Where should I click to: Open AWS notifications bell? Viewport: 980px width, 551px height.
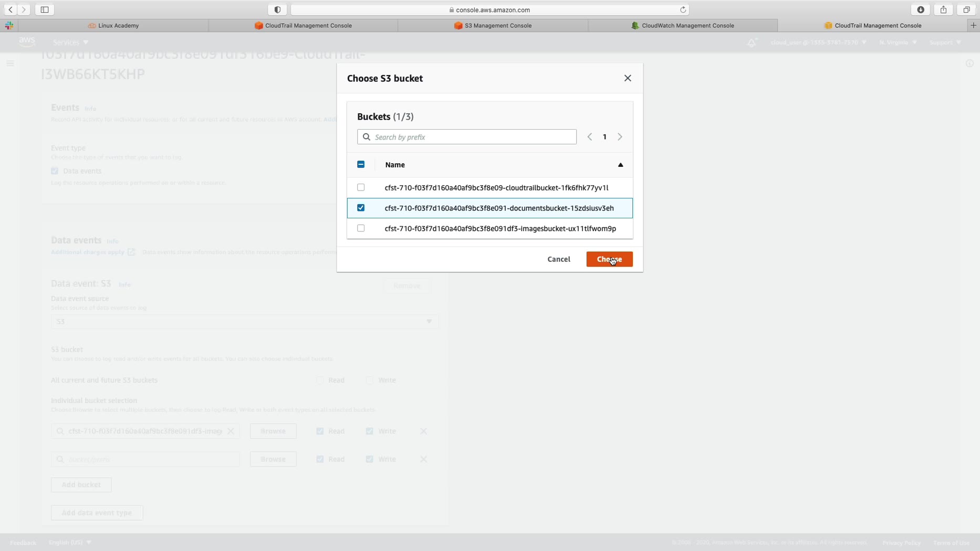[752, 43]
